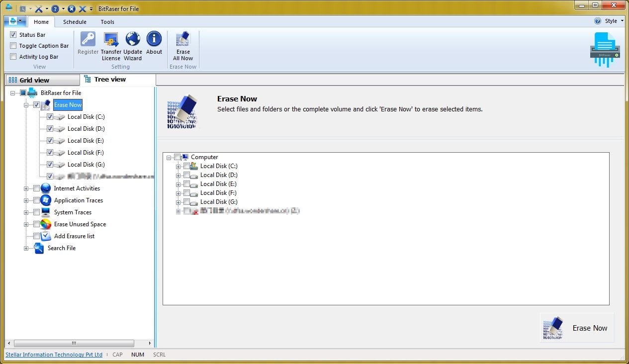
Task: Check the Computer checkbox in the right pane
Action: [x=177, y=157]
